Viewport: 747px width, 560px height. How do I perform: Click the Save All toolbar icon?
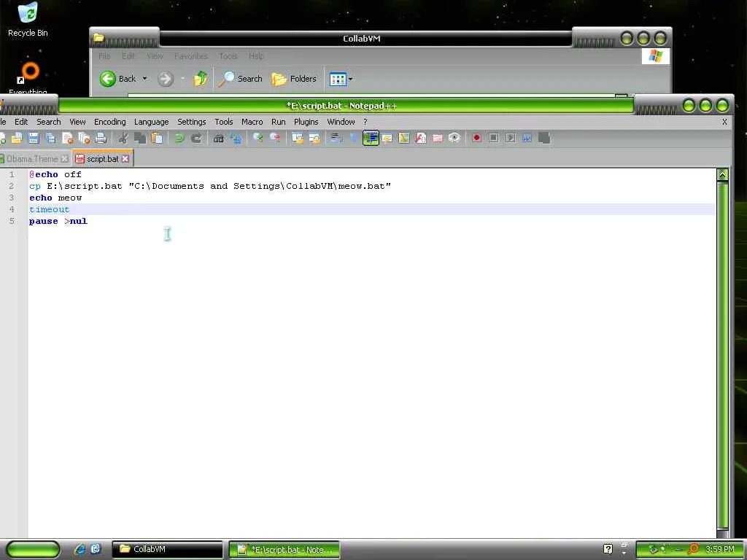point(50,138)
